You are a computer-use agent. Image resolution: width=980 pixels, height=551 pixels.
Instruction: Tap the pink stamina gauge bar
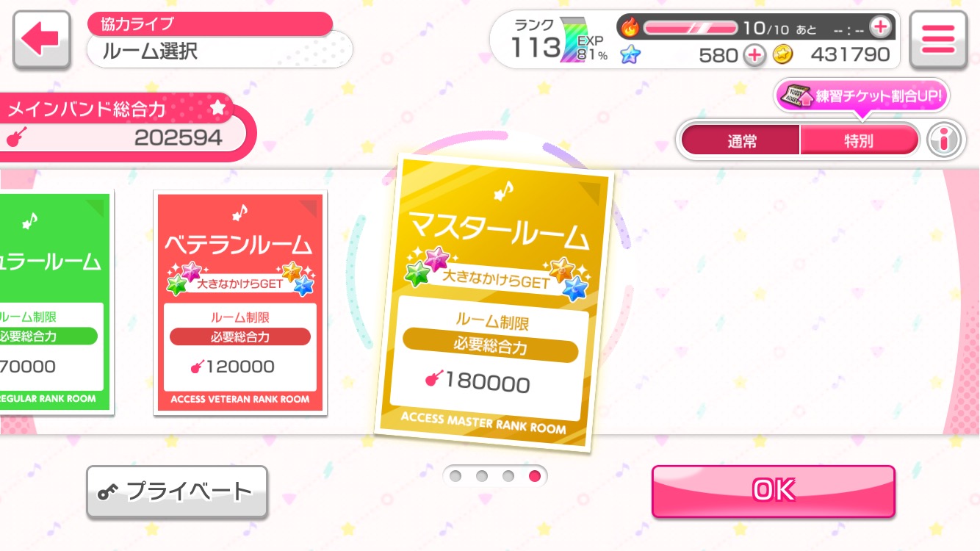click(690, 28)
